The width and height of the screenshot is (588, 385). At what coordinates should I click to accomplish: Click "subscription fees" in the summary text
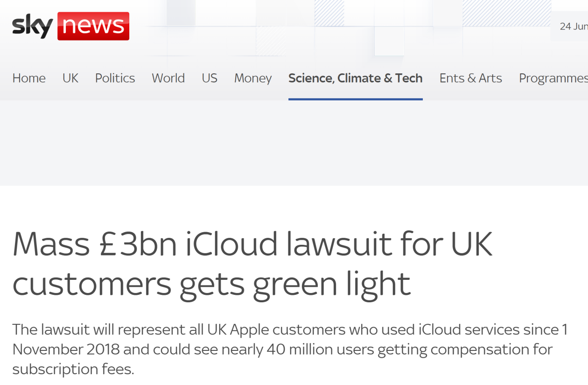[x=73, y=370]
